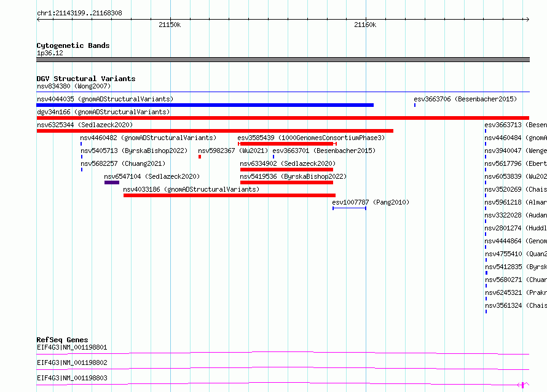Click the Cytogenetic Bands track title

(73, 45)
